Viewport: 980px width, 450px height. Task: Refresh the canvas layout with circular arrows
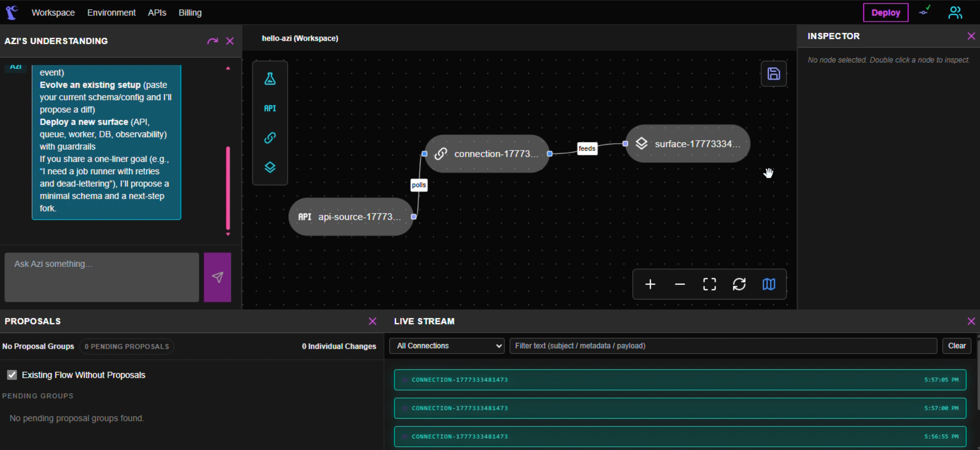click(739, 284)
